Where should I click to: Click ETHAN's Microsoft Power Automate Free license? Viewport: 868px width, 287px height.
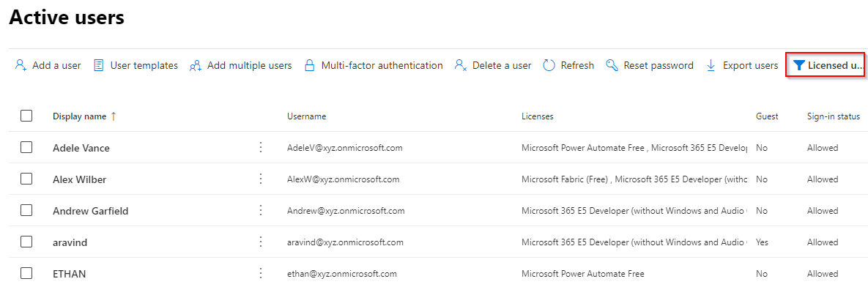point(583,275)
